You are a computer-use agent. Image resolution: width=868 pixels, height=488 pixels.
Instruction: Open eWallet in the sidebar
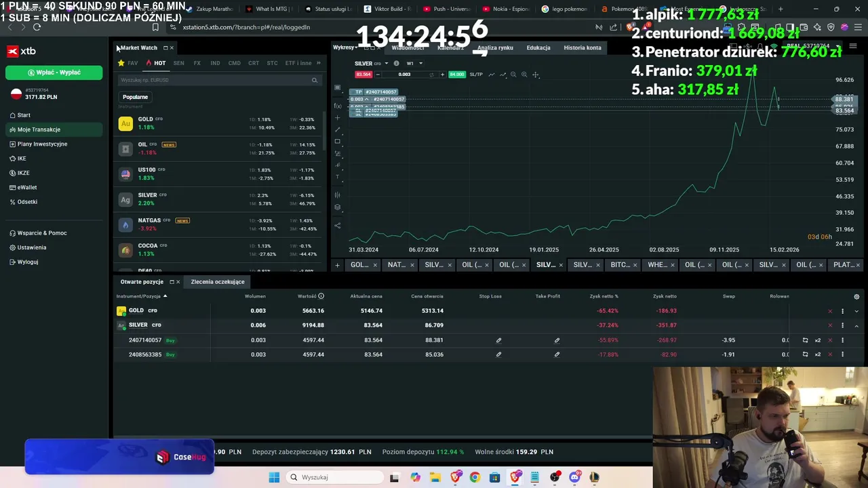coord(23,187)
